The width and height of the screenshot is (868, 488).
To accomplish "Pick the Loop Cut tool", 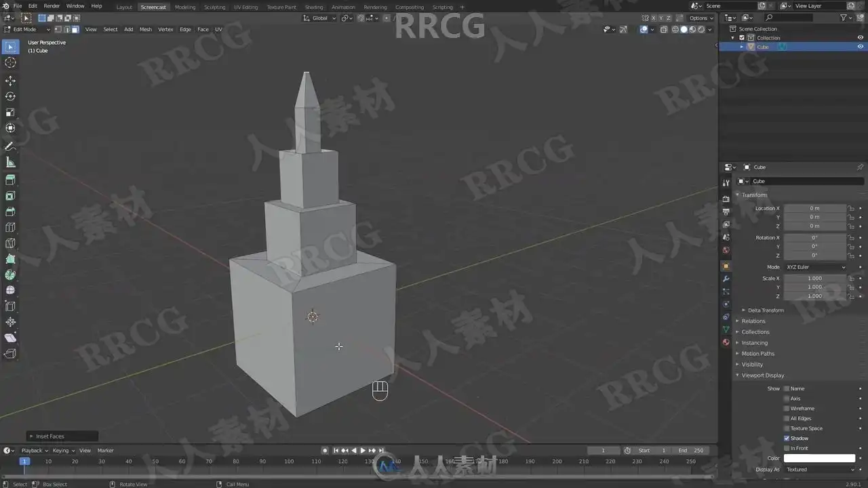I will coord(10,228).
